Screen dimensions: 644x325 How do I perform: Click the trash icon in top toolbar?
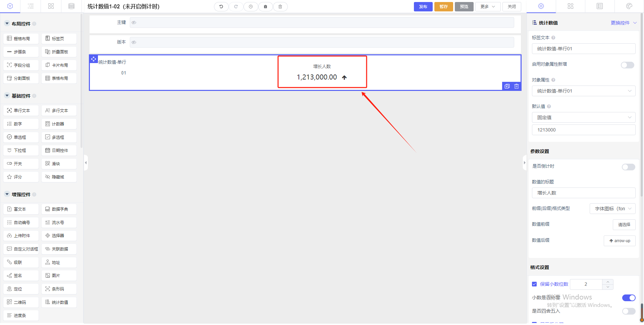[x=280, y=7]
